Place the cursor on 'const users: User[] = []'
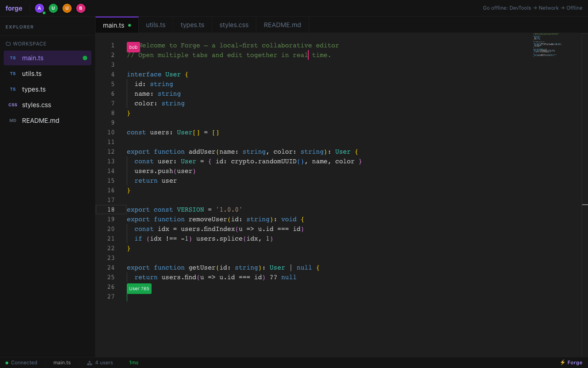Image resolution: width=588 pixels, height=368 pixels. 173,132
